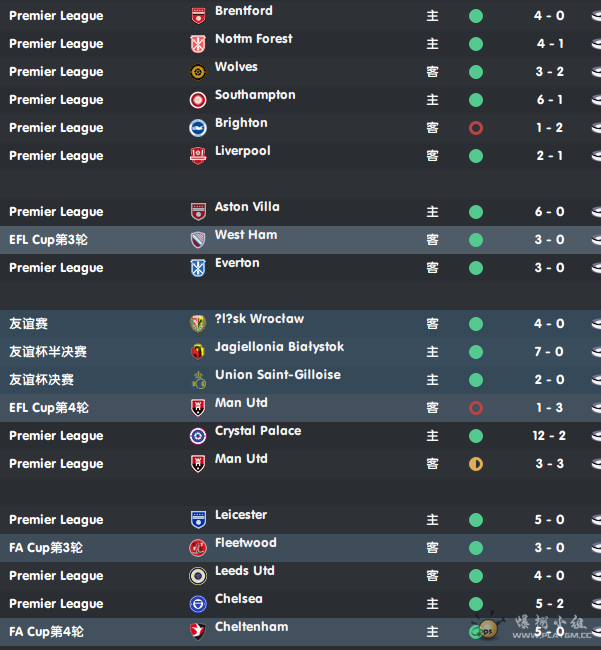Click the Chelsea club badge

pyautogui.click(x=198, y=604)
